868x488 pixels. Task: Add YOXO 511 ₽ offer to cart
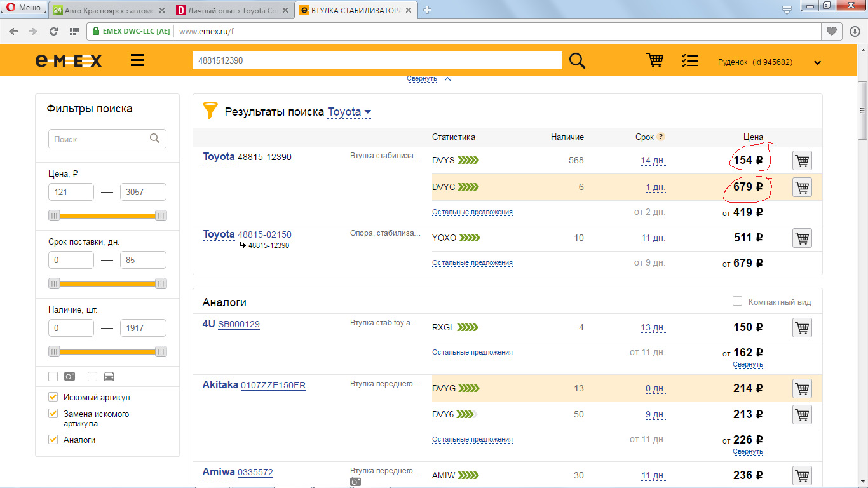[802, 238]
